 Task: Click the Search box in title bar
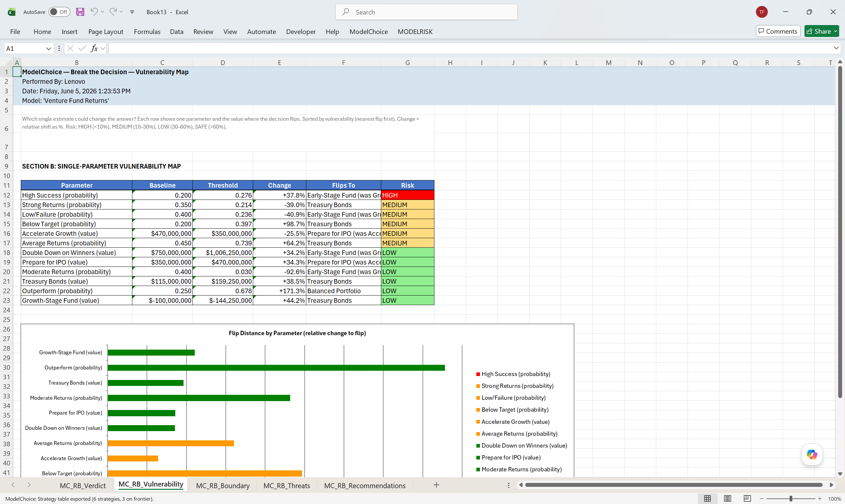click(426, 12)
